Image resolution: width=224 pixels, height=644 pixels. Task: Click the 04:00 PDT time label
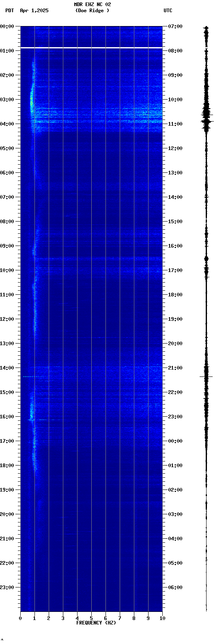coord(7,124)
